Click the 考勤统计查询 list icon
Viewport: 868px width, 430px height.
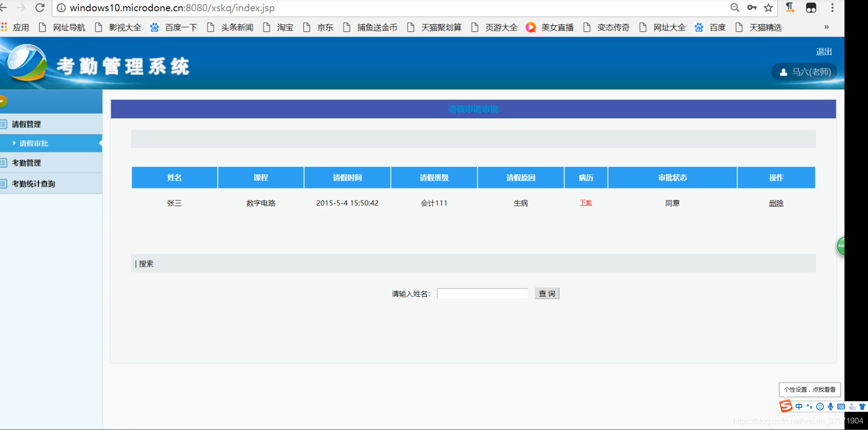coord(3,184)
